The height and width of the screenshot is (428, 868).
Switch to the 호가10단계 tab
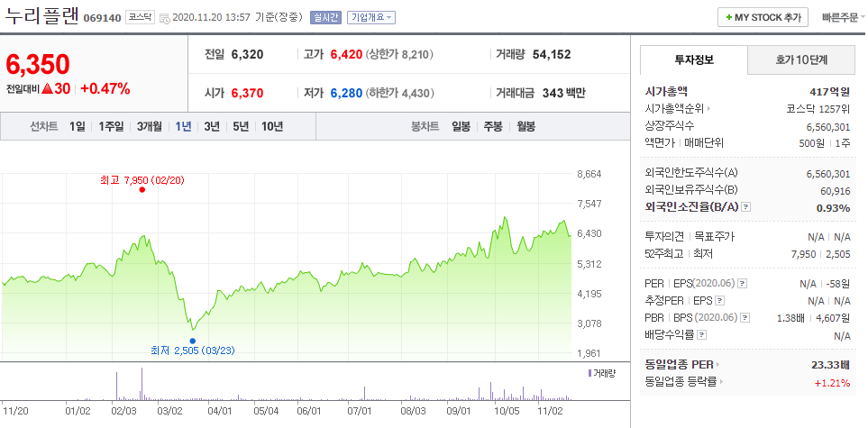[x=801, y=59]
